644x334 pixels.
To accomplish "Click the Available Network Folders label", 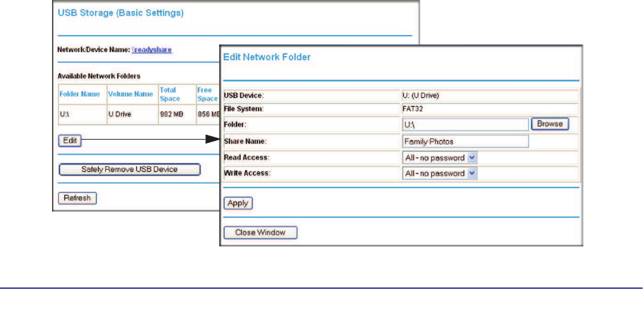I will pos(99,76).
